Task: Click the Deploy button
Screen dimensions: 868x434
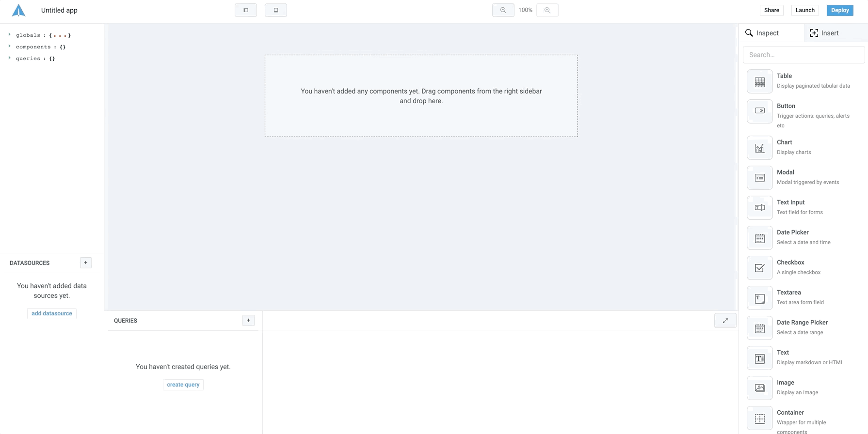Action: 839,10
